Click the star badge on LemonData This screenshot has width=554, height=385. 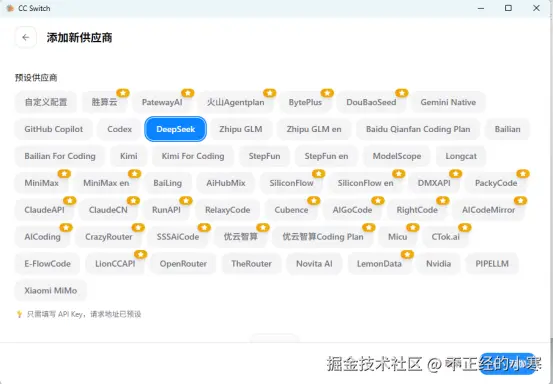pyautogui.click(x=407, y=254)
